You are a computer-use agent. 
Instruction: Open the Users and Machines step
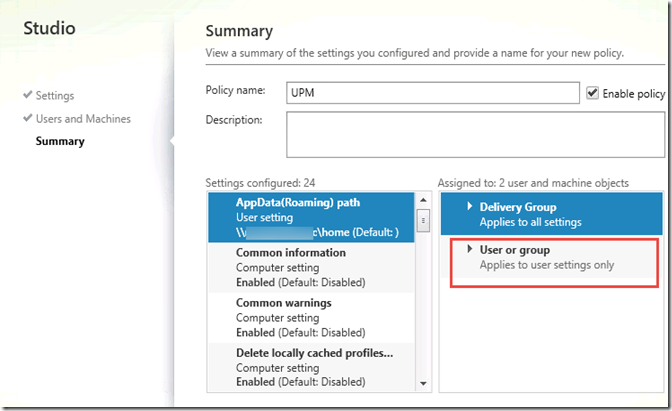83,119
